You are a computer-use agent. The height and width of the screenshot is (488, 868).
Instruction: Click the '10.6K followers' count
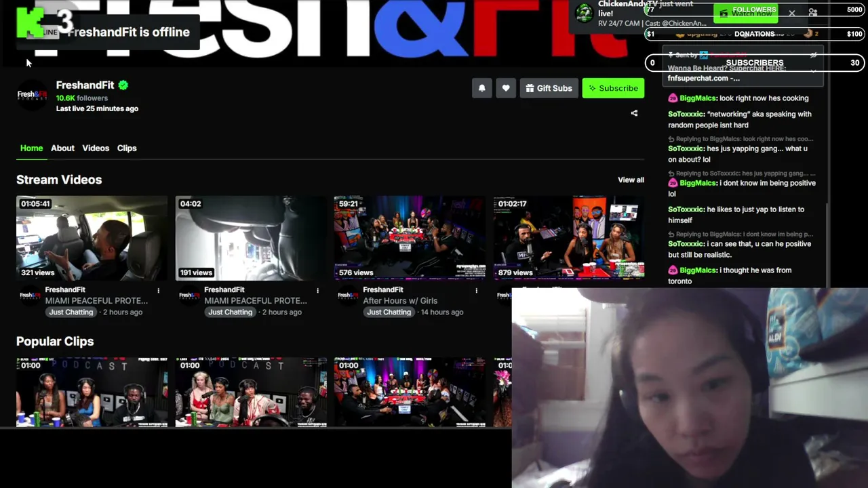pos(82,98)
